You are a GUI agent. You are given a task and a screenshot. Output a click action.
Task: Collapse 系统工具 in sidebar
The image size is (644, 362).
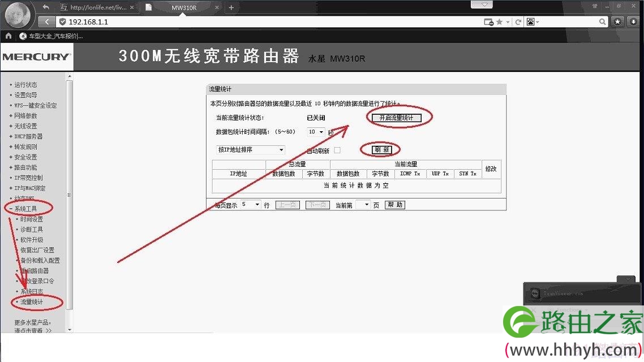(25, 209)
